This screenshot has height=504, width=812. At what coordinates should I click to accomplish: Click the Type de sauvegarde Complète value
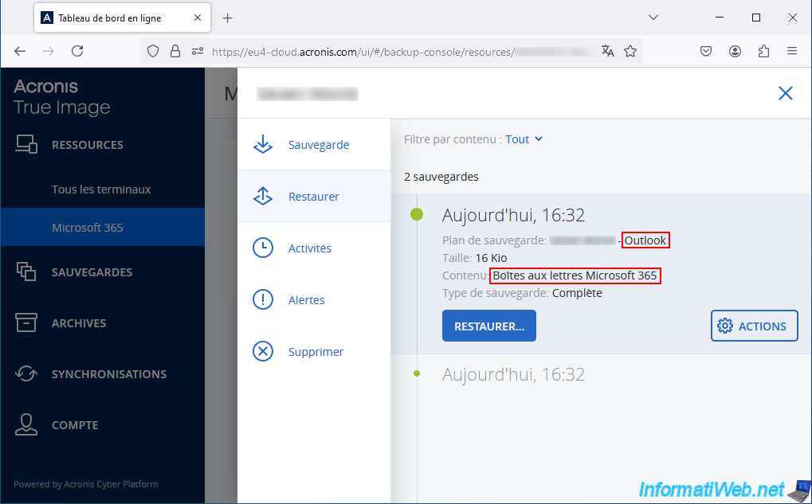(x=577, y=293)
